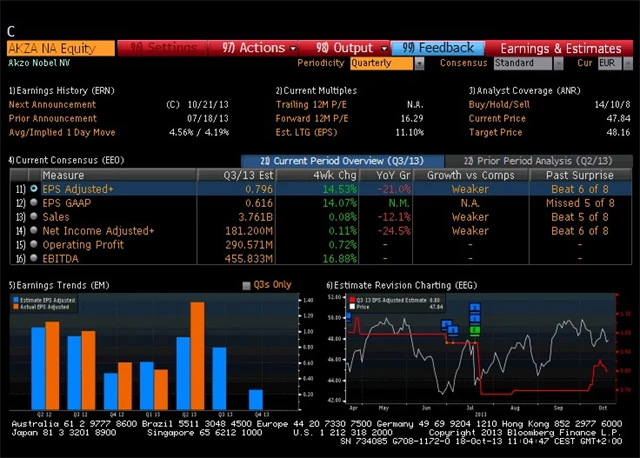The width and height of the screenshot is (640, 458).
Task: Switch to Current Period Overview (Q3/13) tab
Action: (342, 161)
